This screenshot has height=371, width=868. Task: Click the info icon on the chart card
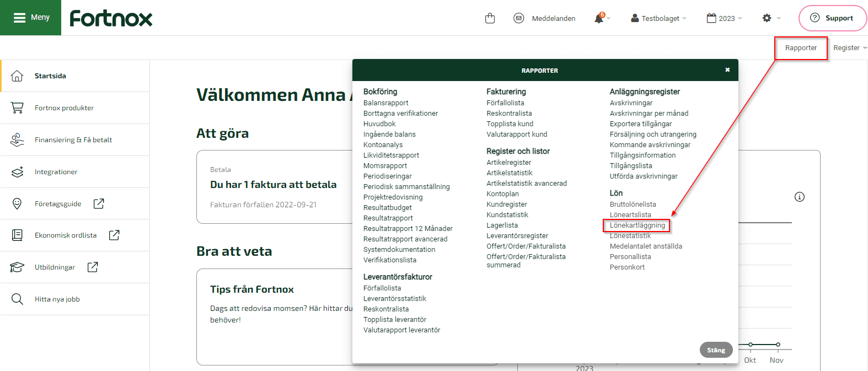800,197
